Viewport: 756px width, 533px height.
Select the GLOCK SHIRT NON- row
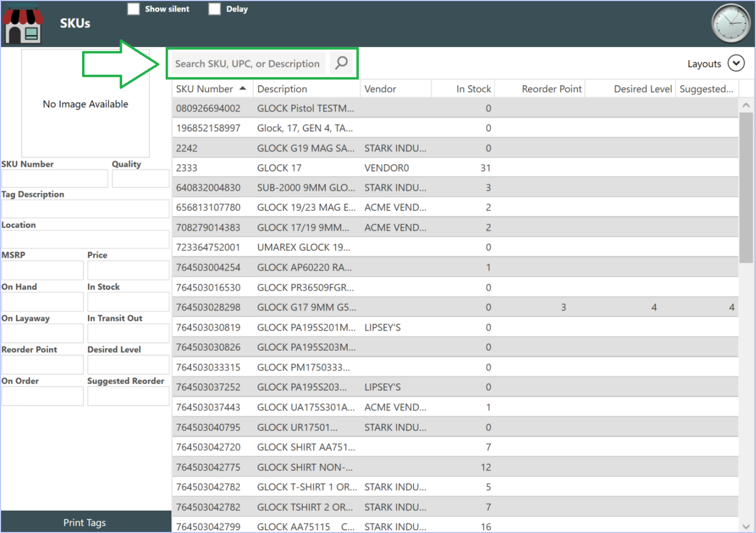tap(455, 467)
